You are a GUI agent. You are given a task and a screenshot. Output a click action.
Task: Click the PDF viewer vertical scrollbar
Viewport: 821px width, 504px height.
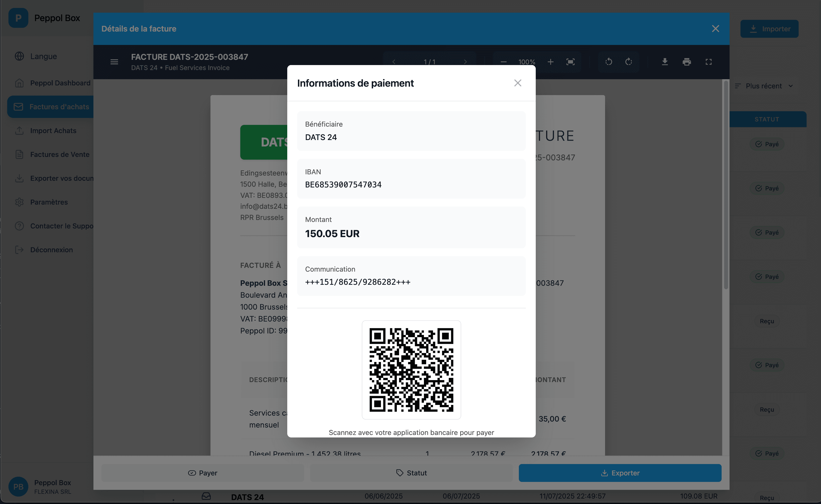coord(726,185)
